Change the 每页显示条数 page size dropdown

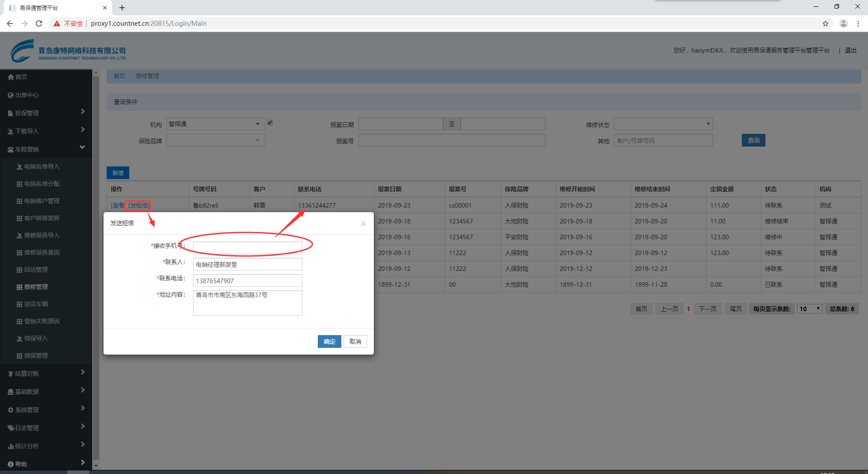[809, 309]
